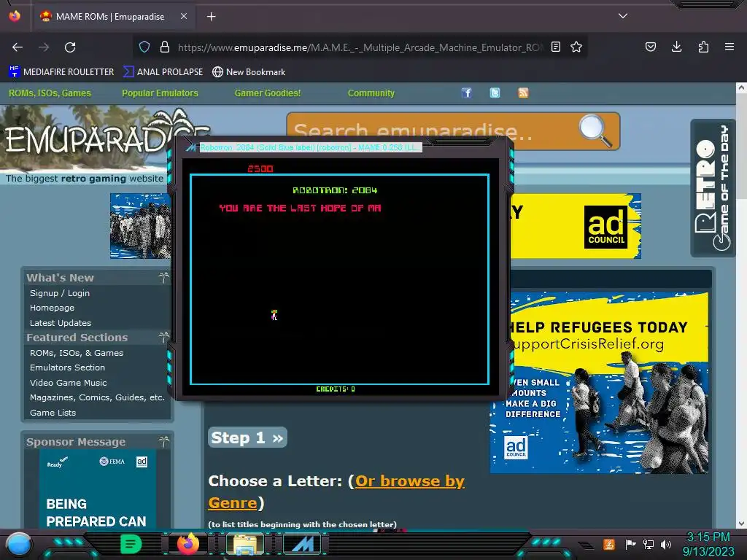The image size is (747, 560).
Task: Switch to Firefox on the taskbar
Action: (x=188, y=544)
